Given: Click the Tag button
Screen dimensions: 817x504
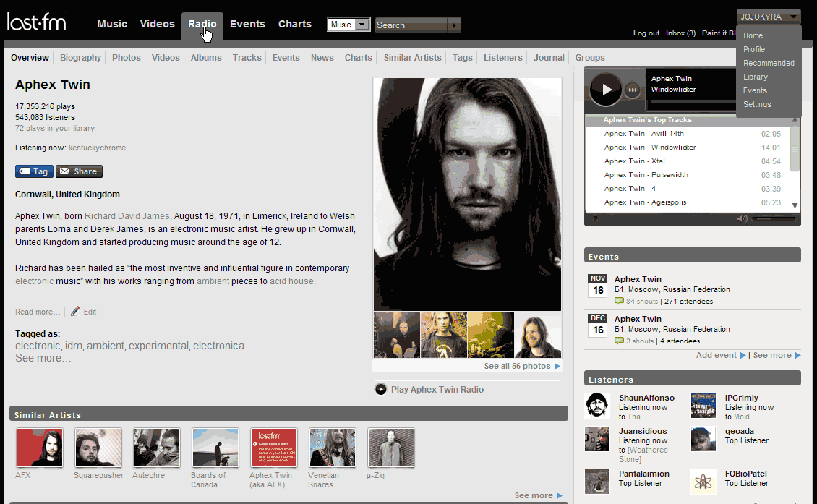Looking at the screenshot, I should (x=35, y=171).
